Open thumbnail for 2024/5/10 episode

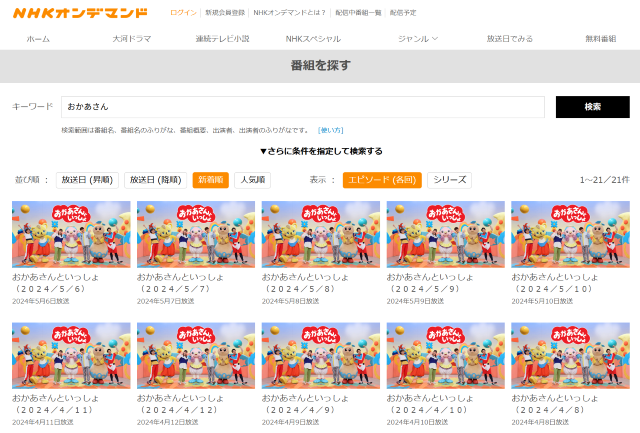tap(571, 234)
